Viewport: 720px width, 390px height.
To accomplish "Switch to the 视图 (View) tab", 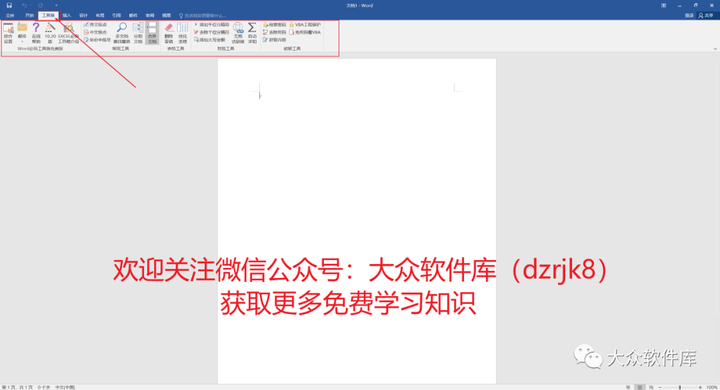I will click(167, 16).
